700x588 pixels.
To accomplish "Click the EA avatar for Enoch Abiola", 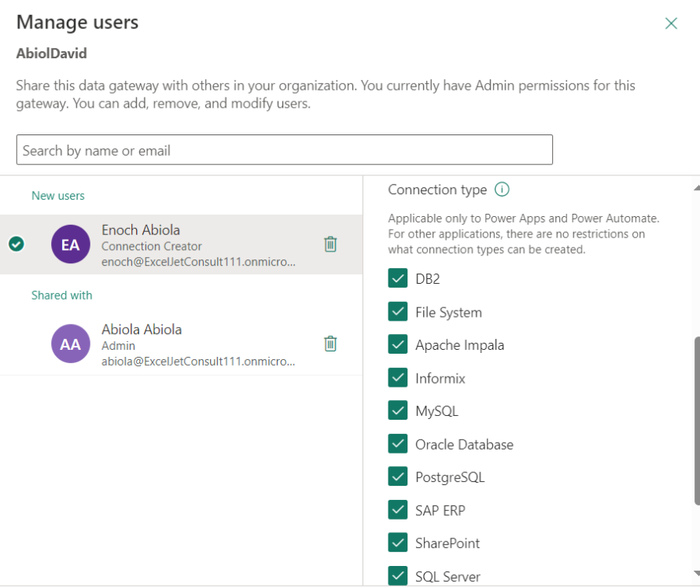I will (70, 244).
